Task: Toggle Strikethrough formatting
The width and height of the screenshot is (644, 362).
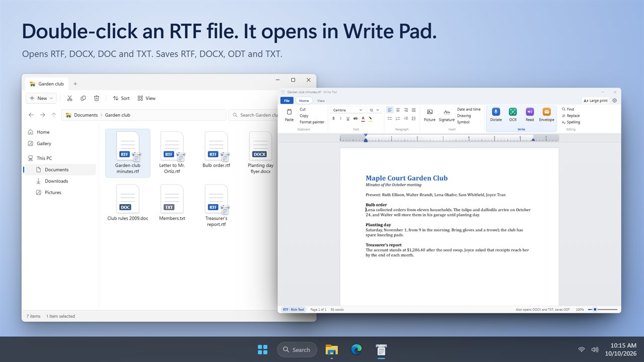Action: point(355,119)
